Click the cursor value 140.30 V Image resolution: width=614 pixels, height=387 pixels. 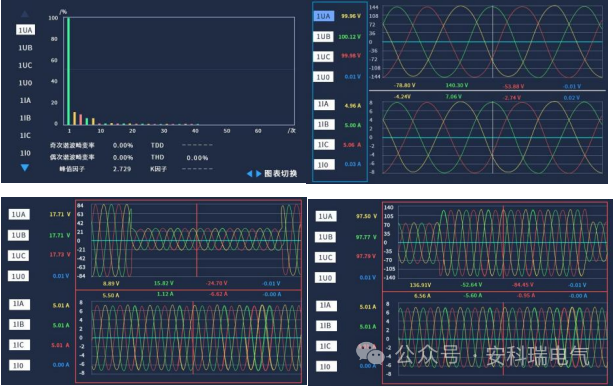(457, 85)
